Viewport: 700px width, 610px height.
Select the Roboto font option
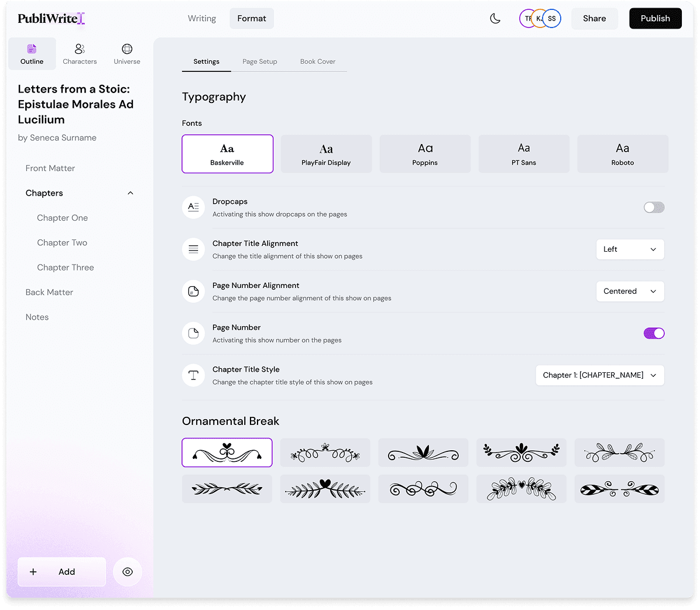click(x=622, y=154)
